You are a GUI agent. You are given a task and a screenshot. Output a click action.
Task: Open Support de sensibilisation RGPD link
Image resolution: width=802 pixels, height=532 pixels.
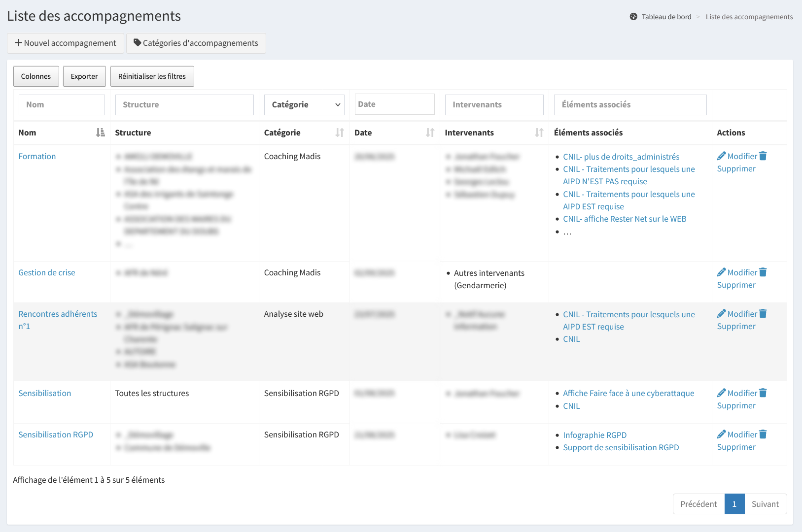pyautogui.click(x=621, y=447)
